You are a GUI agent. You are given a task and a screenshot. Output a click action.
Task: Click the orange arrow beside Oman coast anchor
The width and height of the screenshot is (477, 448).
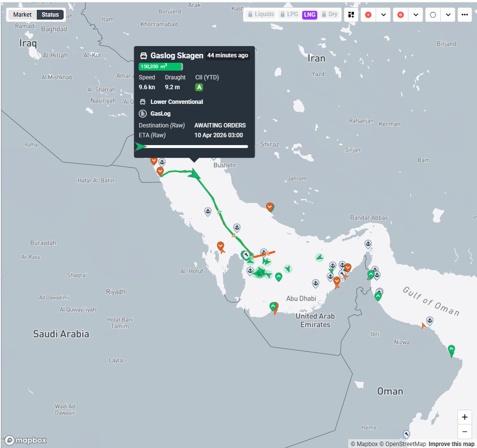(x=423, y=326)
